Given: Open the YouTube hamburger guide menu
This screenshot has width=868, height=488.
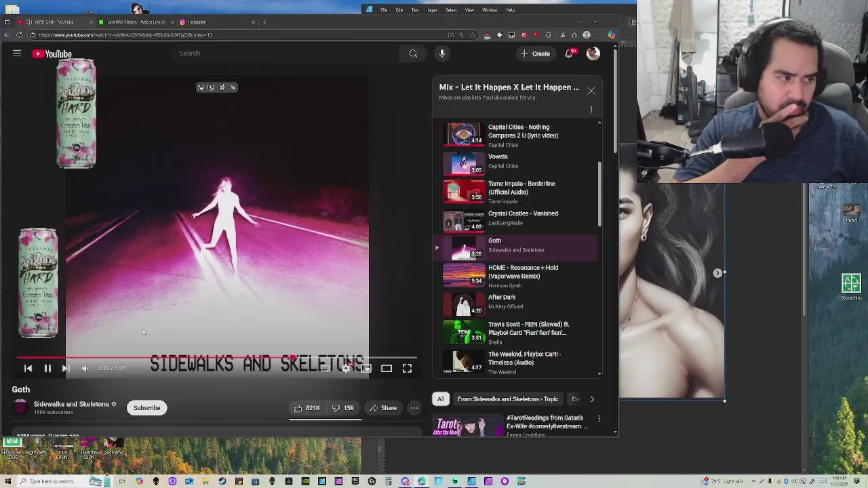Looking at the screenshot, I should 17,54.
